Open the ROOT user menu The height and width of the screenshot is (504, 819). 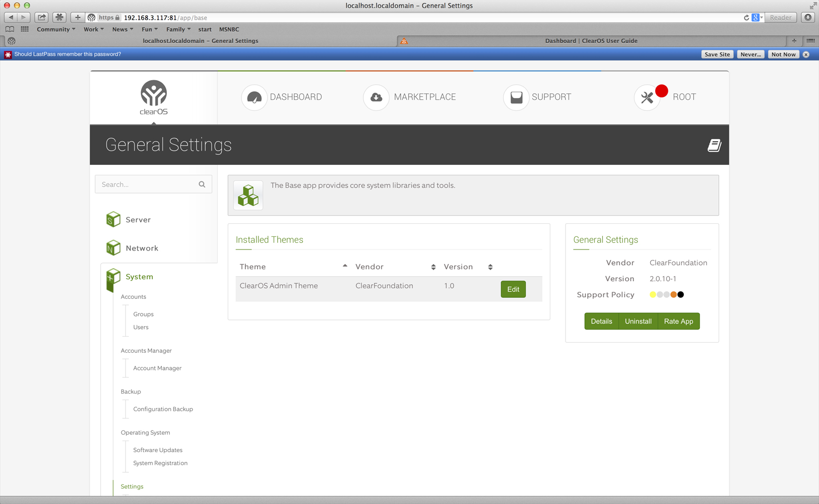click(684, 97)
